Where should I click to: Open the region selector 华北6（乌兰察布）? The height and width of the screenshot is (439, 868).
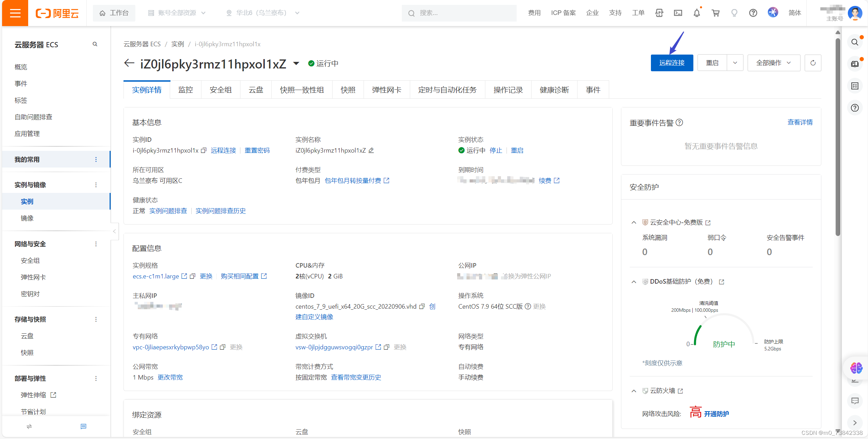(263, 13)
